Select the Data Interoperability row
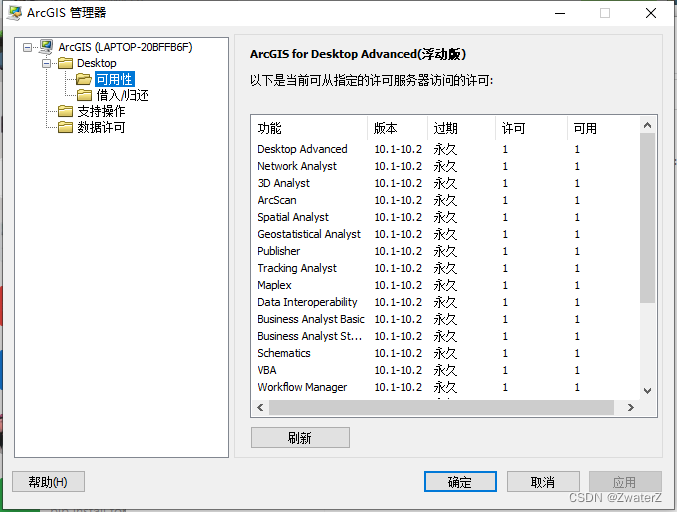The height and width of the screenshot is (512, 677). (445, 302)
